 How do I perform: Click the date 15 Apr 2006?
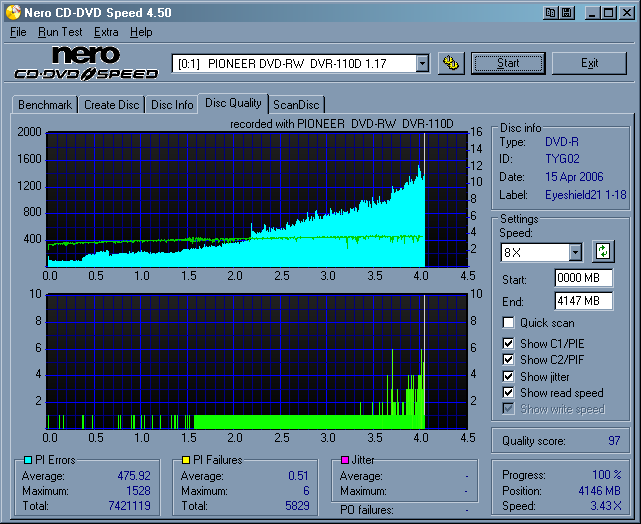pos(574,177)
